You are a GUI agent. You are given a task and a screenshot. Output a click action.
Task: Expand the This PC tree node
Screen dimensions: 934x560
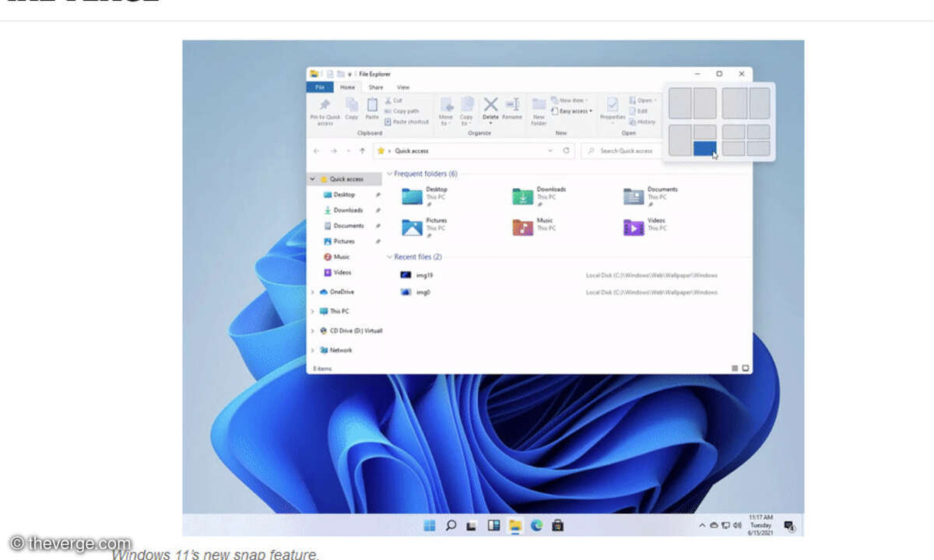(313, 311)
